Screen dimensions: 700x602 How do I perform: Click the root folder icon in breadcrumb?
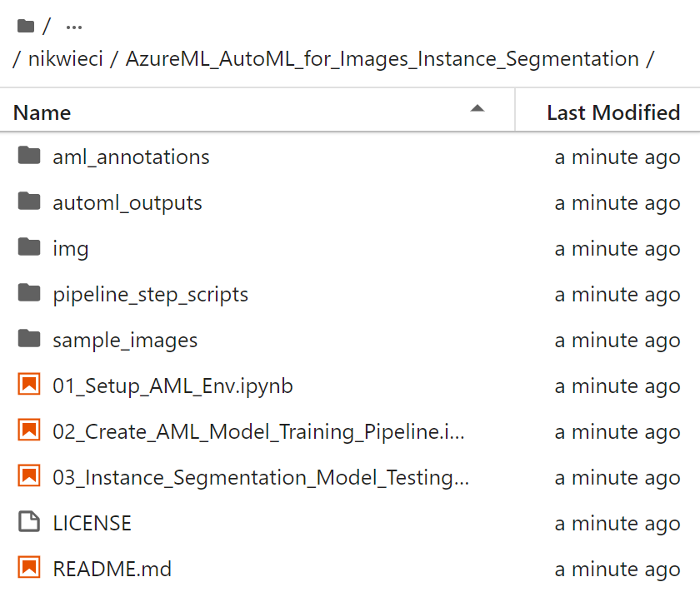tap(26, 27)
